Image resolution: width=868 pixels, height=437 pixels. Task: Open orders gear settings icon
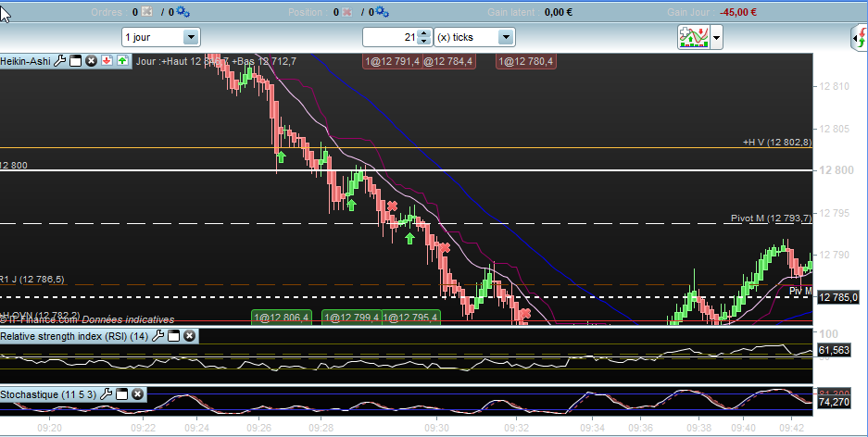pos(182,12)
